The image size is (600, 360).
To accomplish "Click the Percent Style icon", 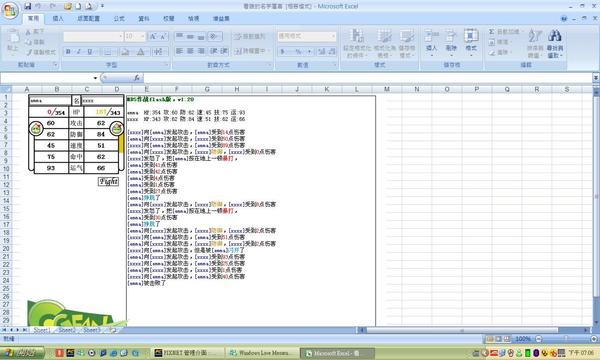I will (x=298, y=51).
